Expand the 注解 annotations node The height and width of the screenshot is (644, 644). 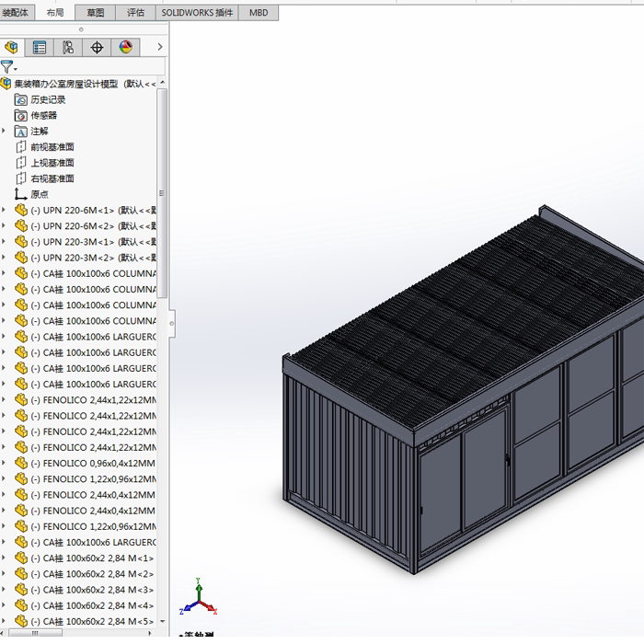(x=4, y=131)
